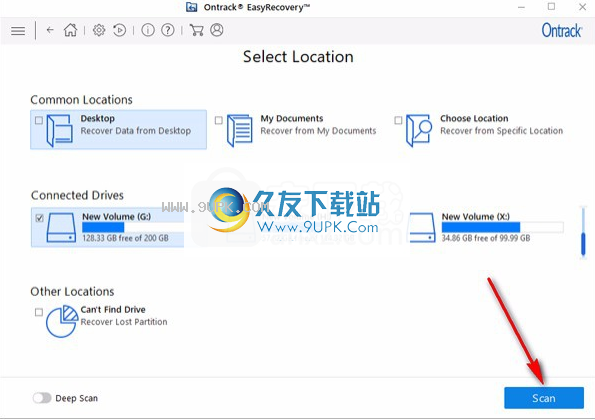This screenshot has height=420, width=595.
Task: Click "128.33 GB free of 200 GB" text
Action: 126,238
